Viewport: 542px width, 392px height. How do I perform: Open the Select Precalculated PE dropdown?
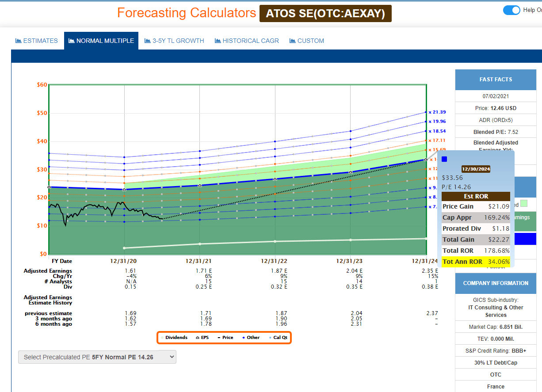tap(96, 357)
